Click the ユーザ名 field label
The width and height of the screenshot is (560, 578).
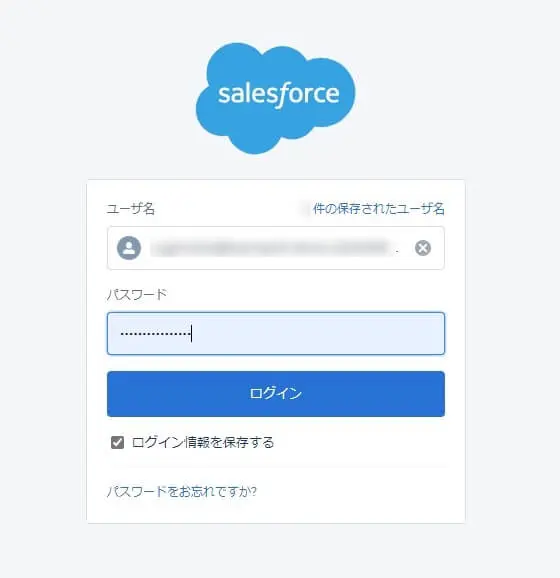click(131, 209)
